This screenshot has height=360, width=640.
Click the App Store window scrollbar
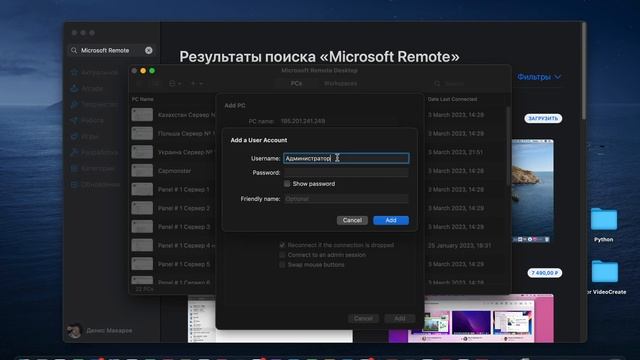tap(584, 71)
